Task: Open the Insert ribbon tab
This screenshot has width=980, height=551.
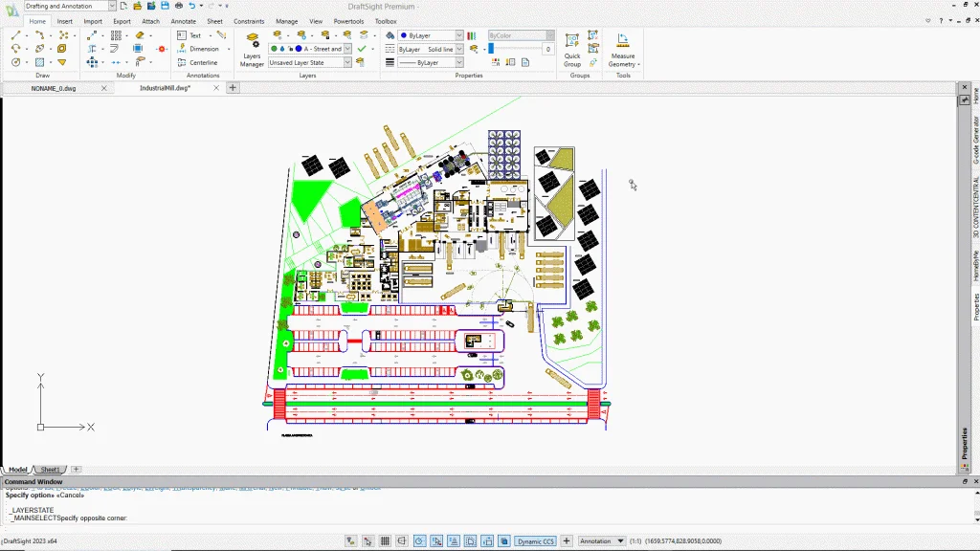Action: pos(65,20)
